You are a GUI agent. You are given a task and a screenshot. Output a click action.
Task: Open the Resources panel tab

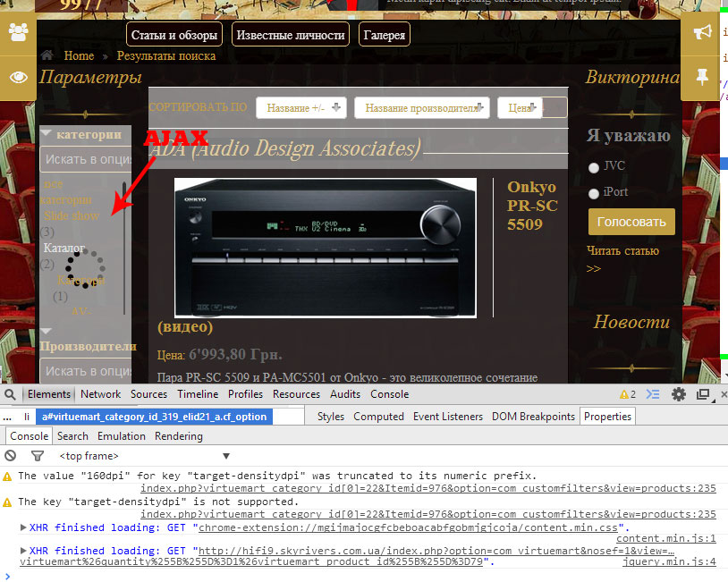(296, 394)
